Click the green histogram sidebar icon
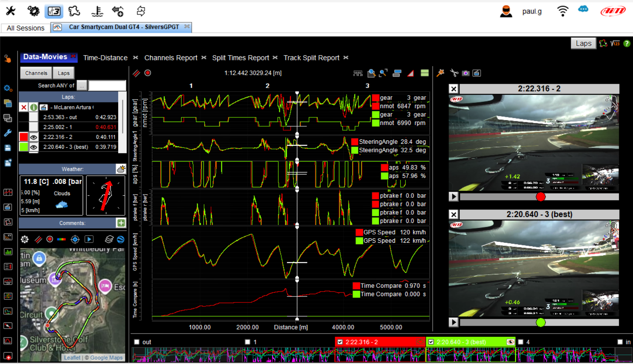 pos(8,252)
